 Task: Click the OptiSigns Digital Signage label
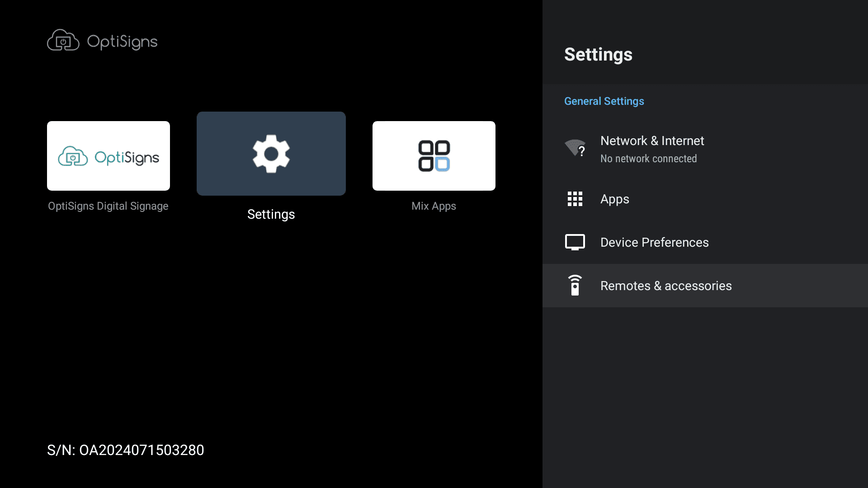point(108,206)
